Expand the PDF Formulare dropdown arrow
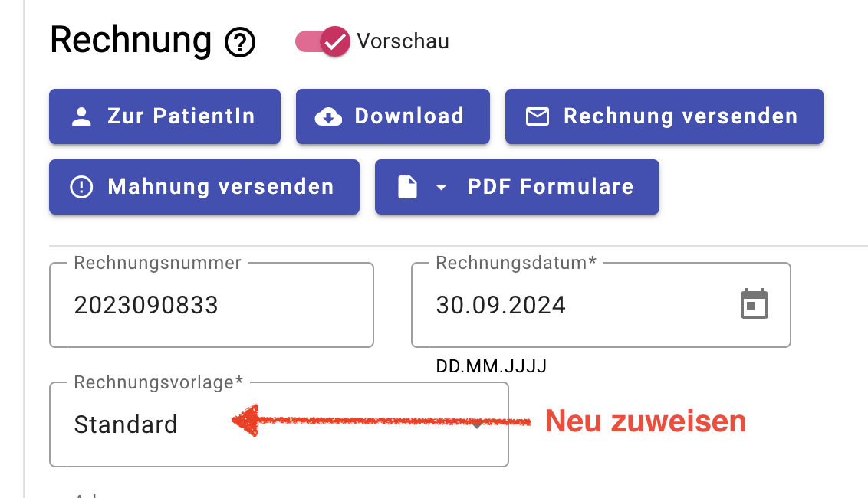 pos(441,188)
